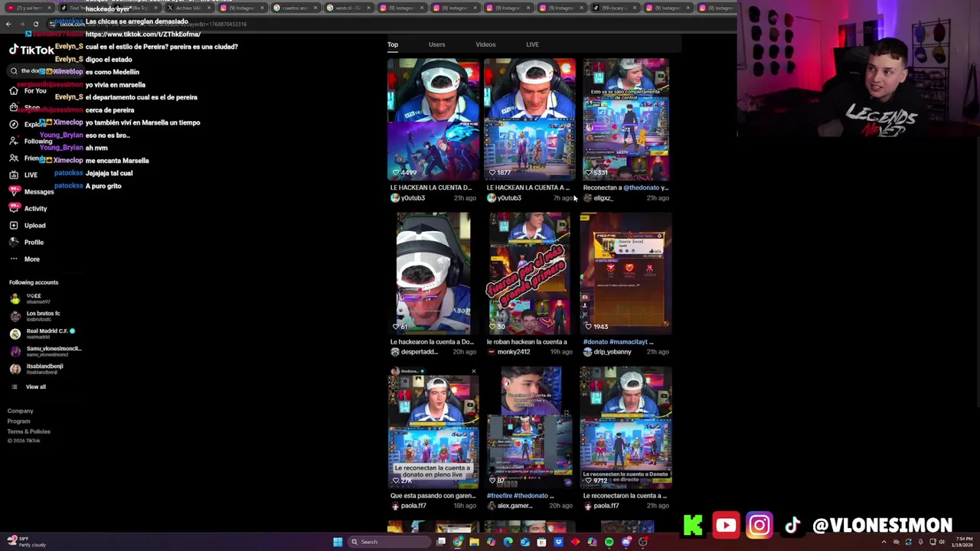
Task: Play the video with 61 likes
Action: tap(433, 273)
